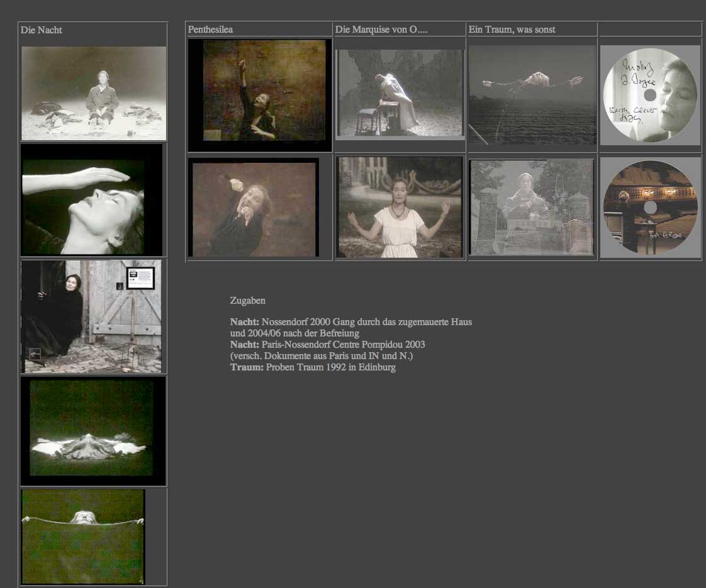Click the Zugaben text heading

[247, 301]
